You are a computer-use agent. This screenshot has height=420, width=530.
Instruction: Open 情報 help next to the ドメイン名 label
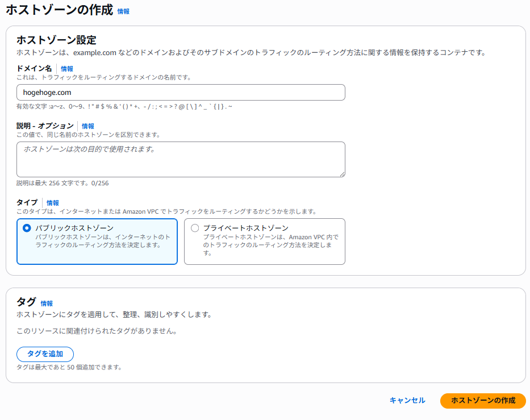67,68
